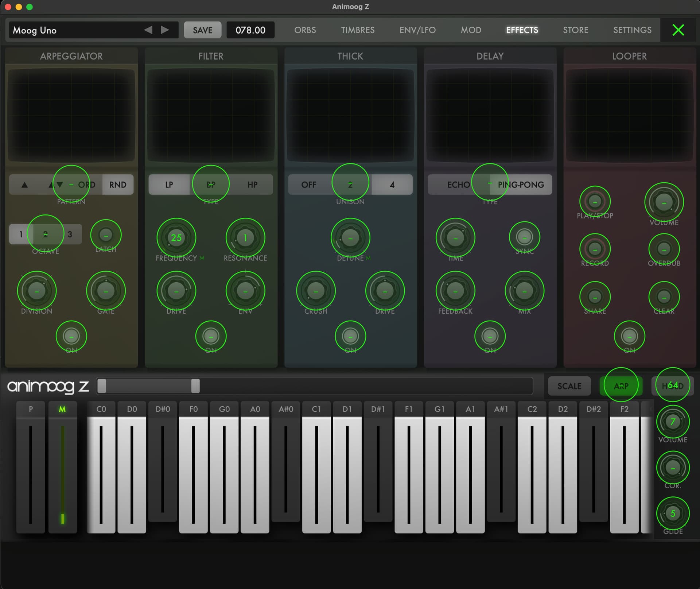Click the Delay Feedback knob
Screen dimensions: 700x589
[x=455, y=291]
